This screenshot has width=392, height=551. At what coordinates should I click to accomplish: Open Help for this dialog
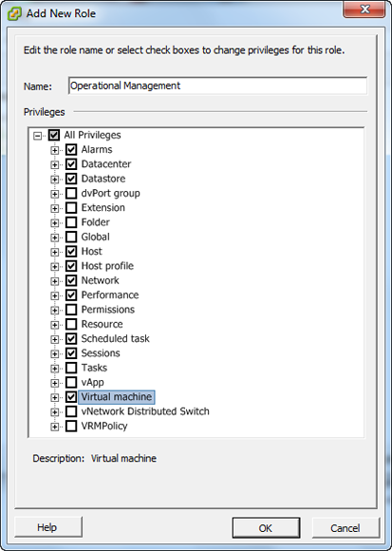coord(48,527)
